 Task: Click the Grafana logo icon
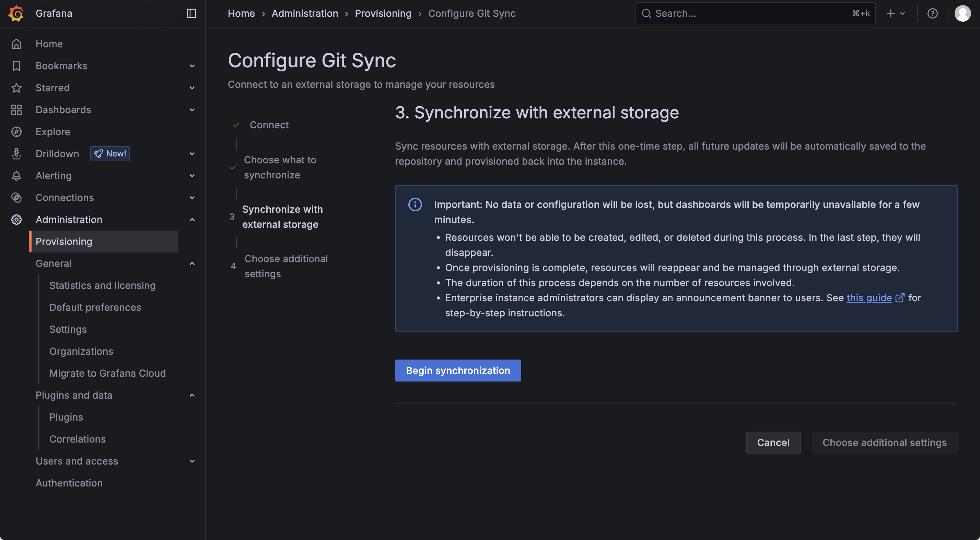(16, 13)
